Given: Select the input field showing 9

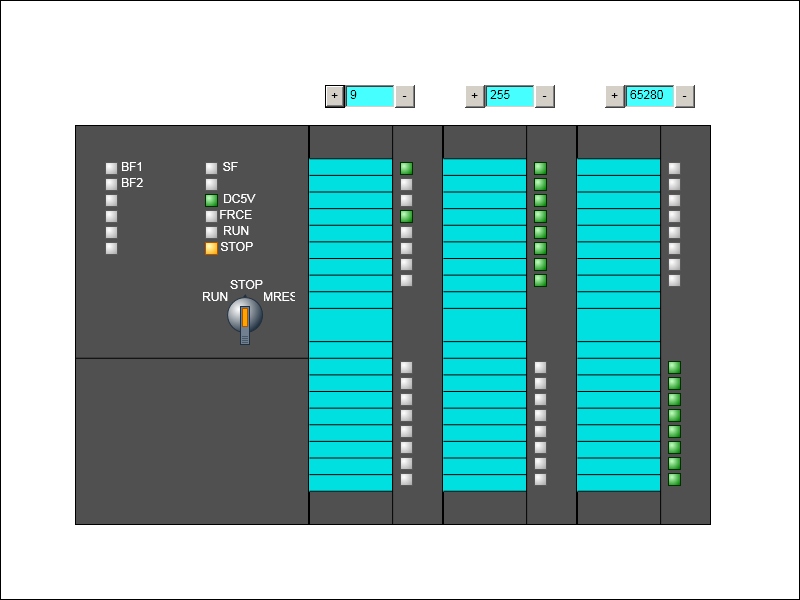Looking at the screenshot, I should pyautogui.click(x=370, y=96).
